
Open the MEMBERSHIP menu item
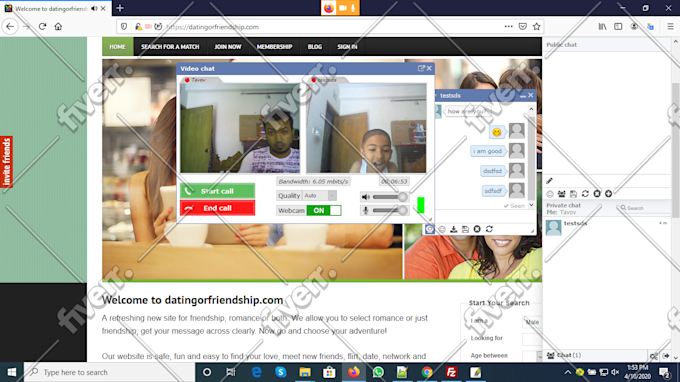point(275,46)
